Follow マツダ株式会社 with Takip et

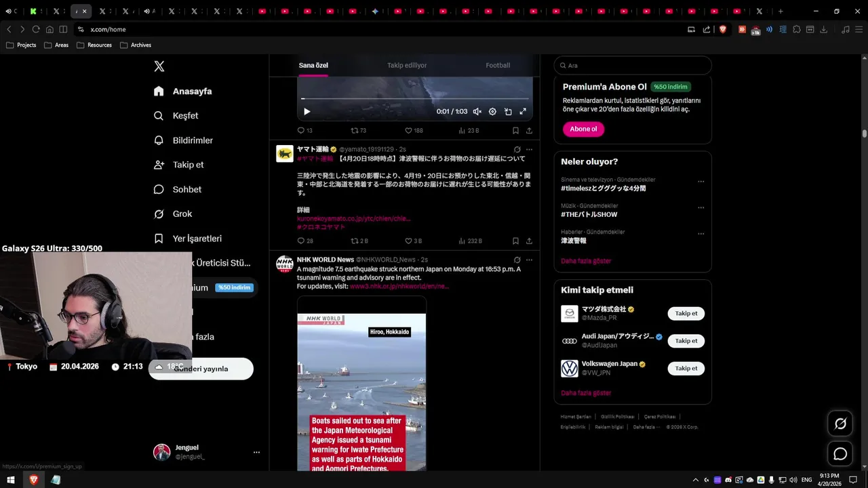686,313
